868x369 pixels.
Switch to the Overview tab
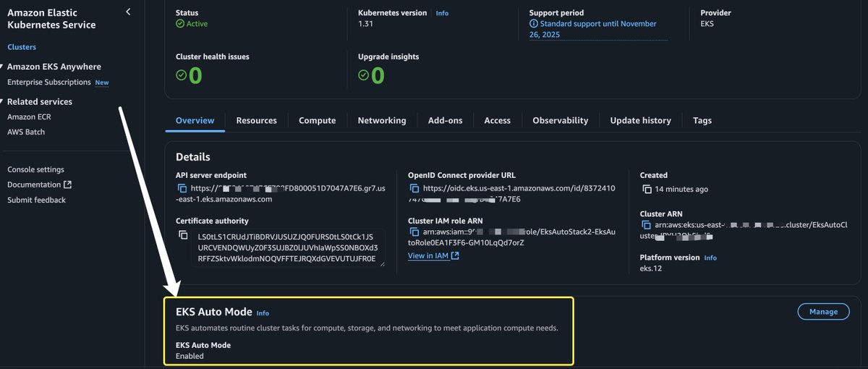tap(195, 120)
